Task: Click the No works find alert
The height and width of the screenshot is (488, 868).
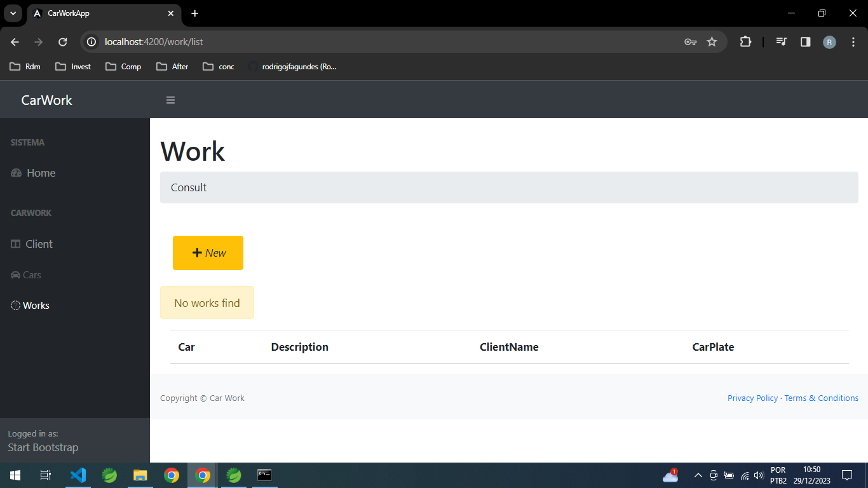Action: (x=207, y=302)
